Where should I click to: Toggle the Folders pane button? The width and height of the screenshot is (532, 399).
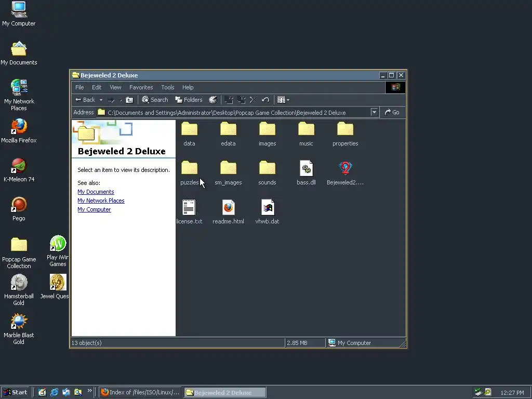189,100
